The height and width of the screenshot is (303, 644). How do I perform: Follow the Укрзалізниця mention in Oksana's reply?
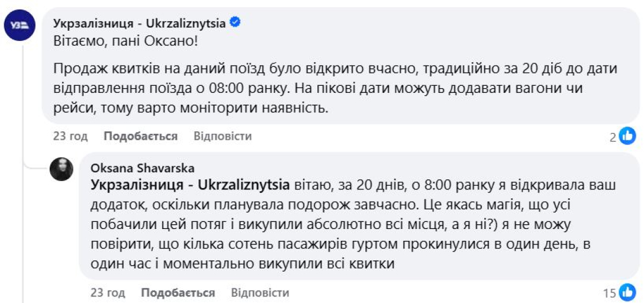190,184
